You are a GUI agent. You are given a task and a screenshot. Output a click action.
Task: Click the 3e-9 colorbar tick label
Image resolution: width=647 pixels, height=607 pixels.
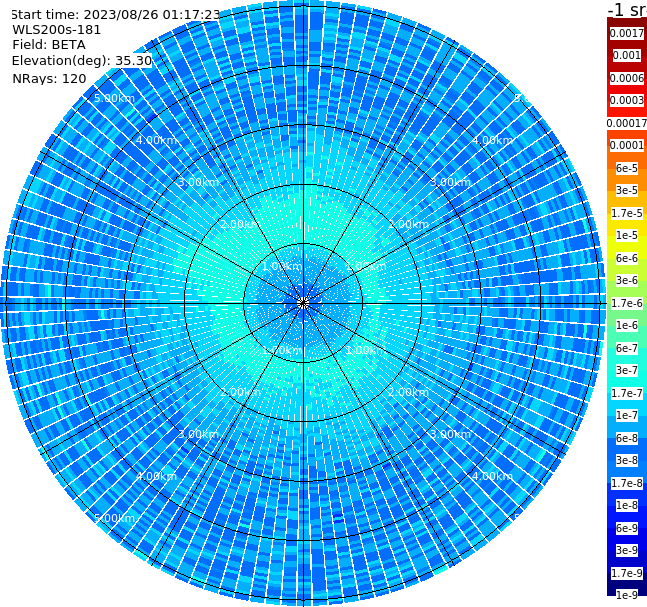coord(627,550)
